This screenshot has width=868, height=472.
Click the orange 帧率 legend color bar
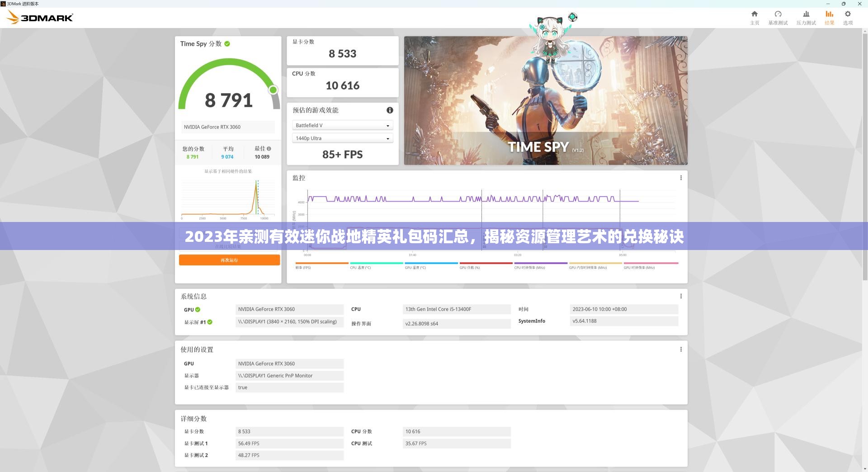(321, 263)
